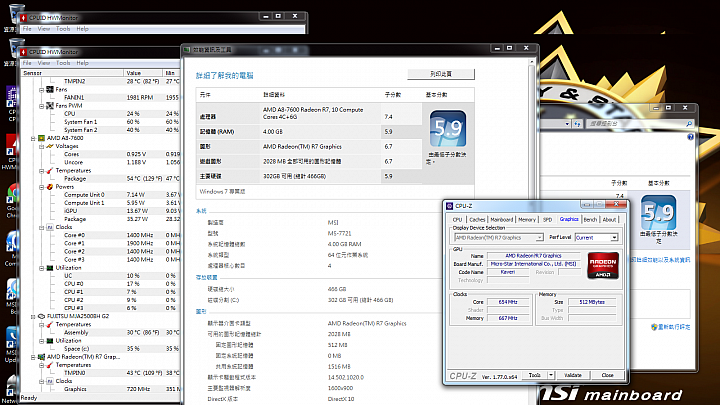Select the Compute Unit 0 power row
The width and height of the screenshot is (720, 405).
[x=101, y=195]
